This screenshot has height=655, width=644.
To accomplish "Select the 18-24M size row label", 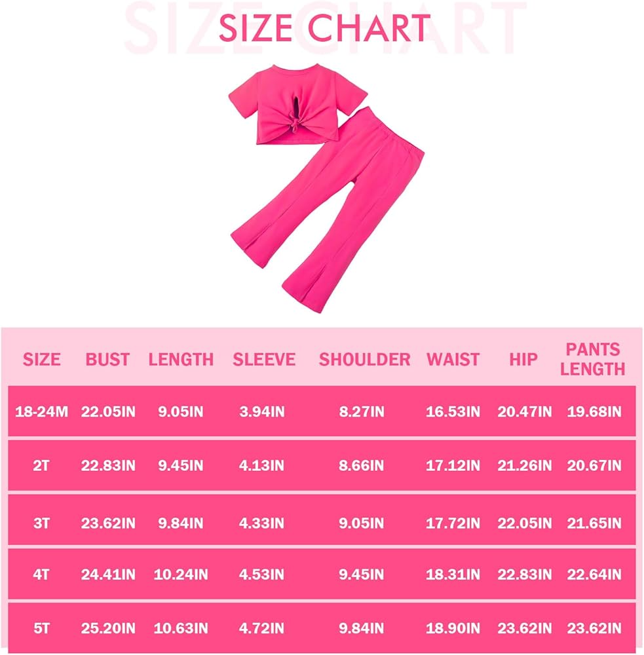I will point(42,412).
